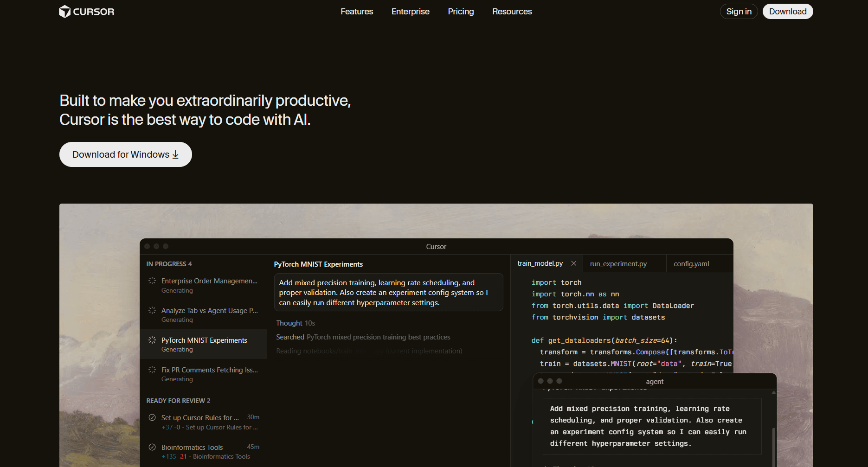
Task: Go to the Pricing page
Action: pos(461,12)
